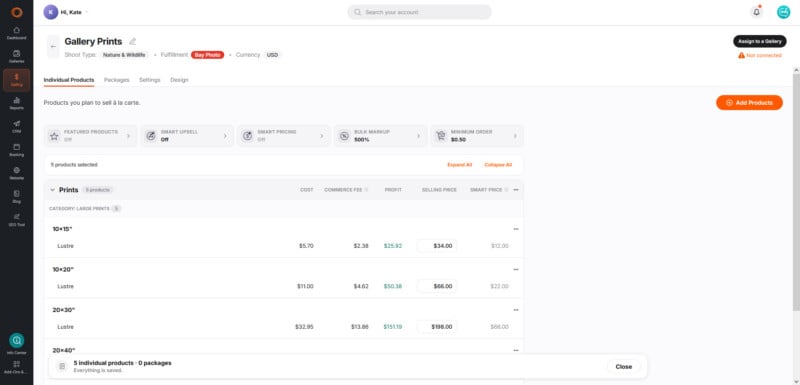The image size is (800, 385).
Task: Click the $32.95 cost value
Action: point(304,326)
